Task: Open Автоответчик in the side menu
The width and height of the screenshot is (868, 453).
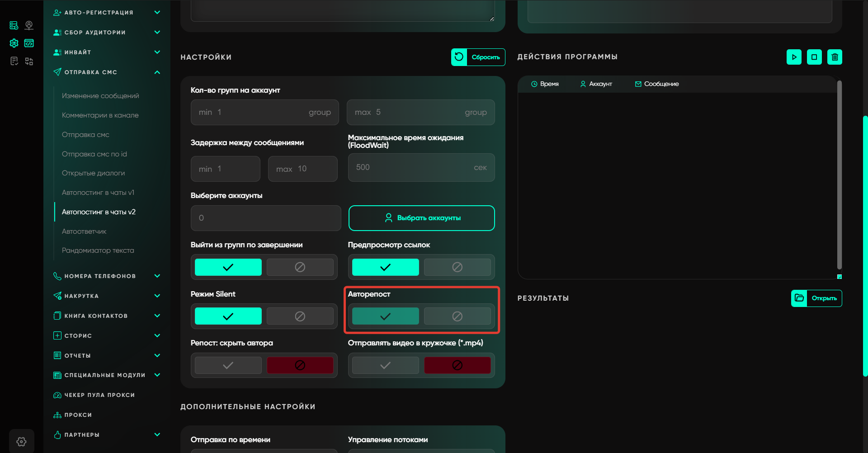Action: click(84, 231)
